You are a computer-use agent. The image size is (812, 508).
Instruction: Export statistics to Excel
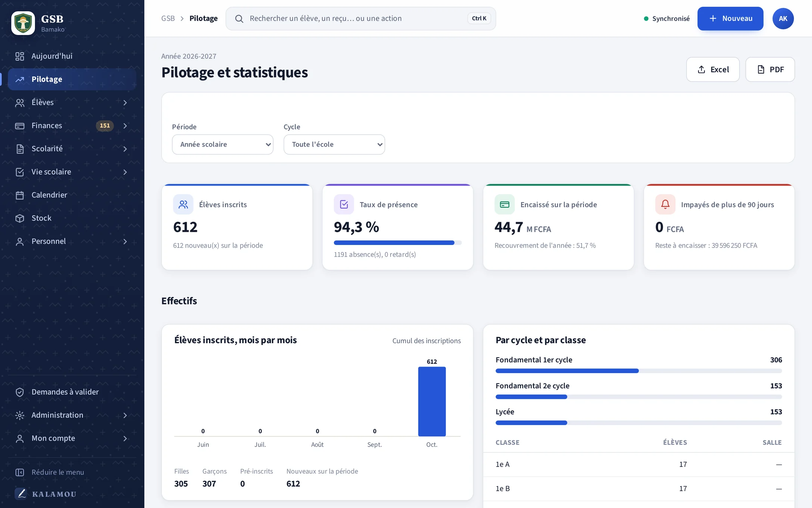(x=713, y=69)
